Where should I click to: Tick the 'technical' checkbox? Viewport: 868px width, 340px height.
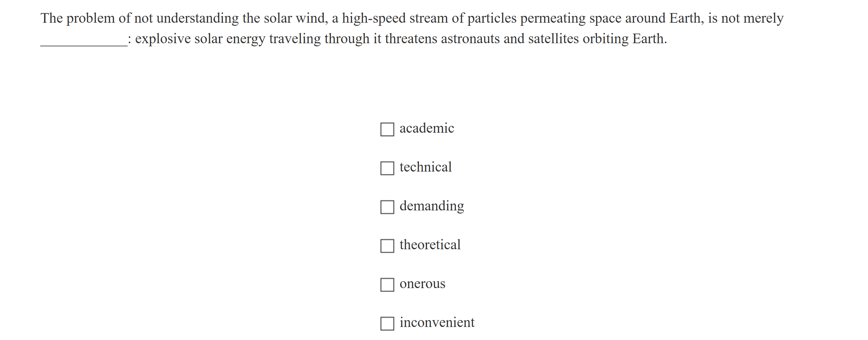387,168
